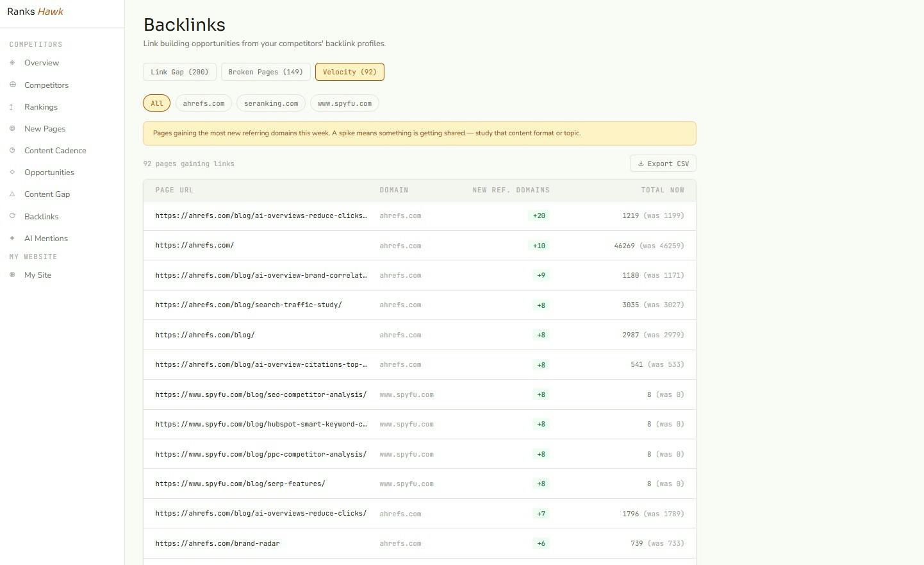Click the My Site icon
Image resolution: width=924 pixels, height=565 pixels.
(x=12, y=274)
